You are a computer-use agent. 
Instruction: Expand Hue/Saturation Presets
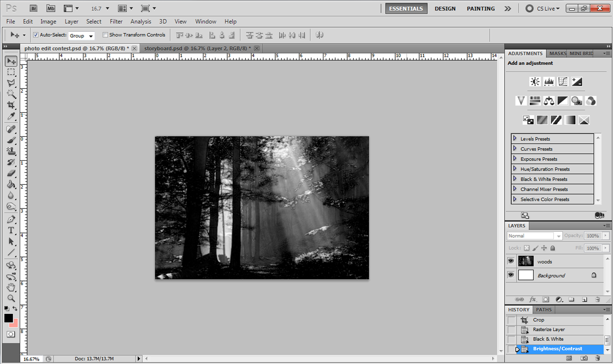point(515,169)
